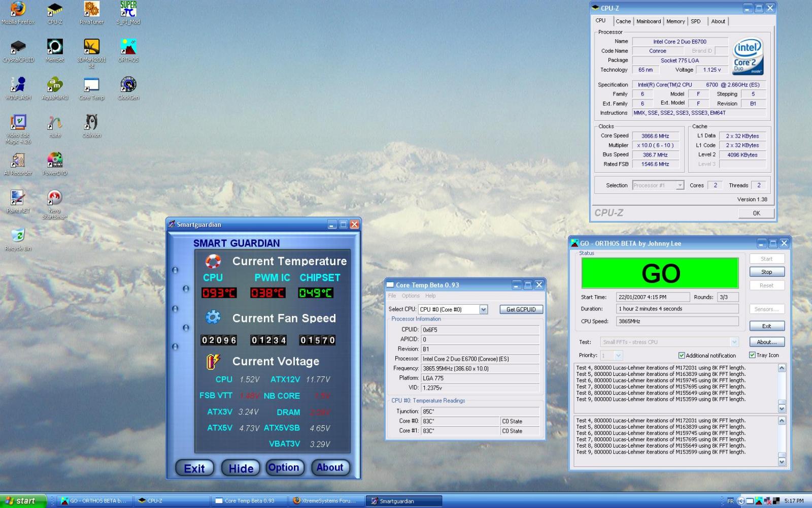Click the Smart Guardian temperature lifebuoy icon
The height and width of the screenshot is (508, 812).
pyautogui.click(x=213, y=261)
